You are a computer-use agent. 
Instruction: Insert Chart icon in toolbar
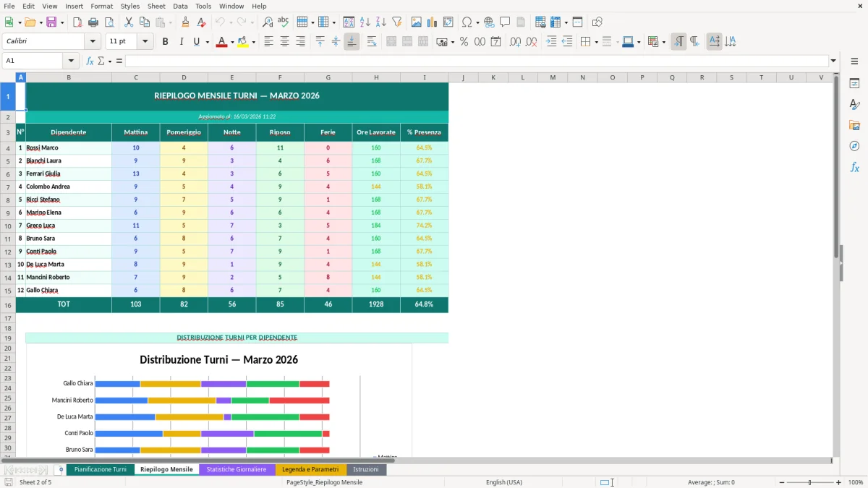click(x=432, y=22)
